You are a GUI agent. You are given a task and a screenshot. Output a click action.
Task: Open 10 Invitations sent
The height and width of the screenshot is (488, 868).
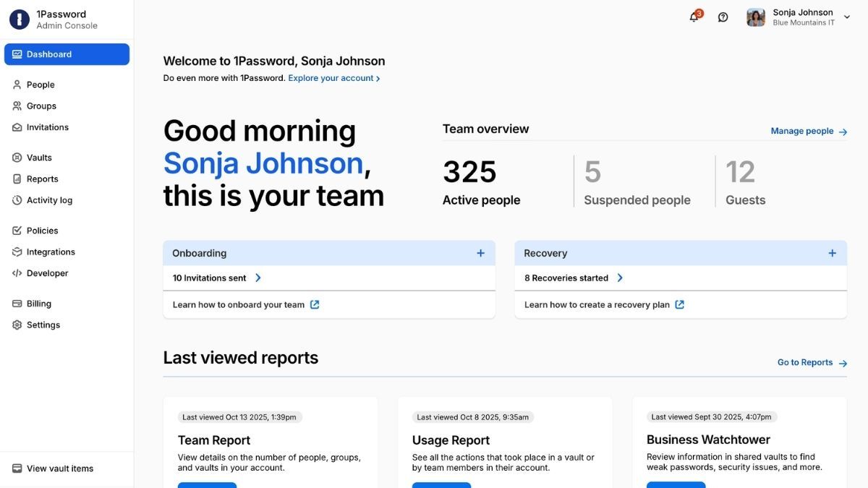(x=210, y=278)
